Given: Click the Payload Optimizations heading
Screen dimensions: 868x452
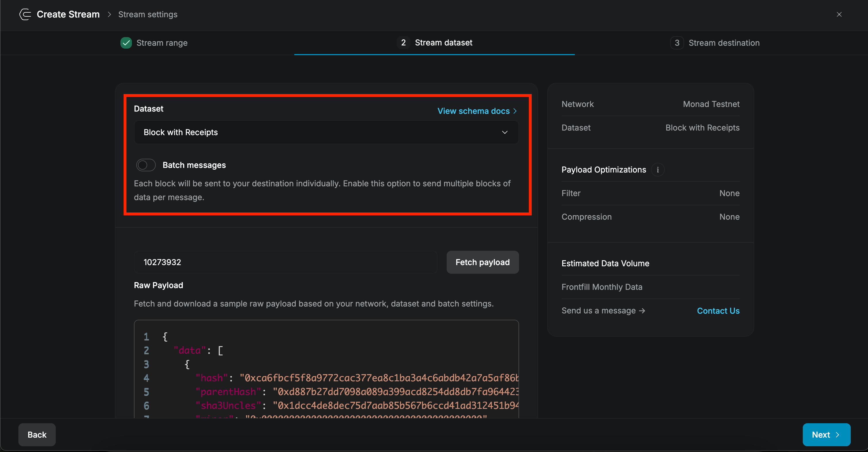Looking at the screenshot, I should [x=604, y=170].
